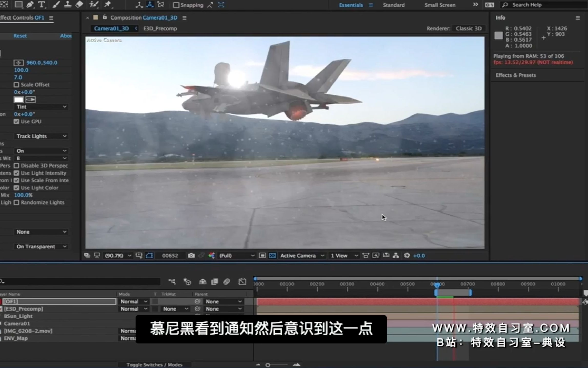
Task: Toggle transparency grid in viewer
Action: pyautogui.click(x=272, y=256)
